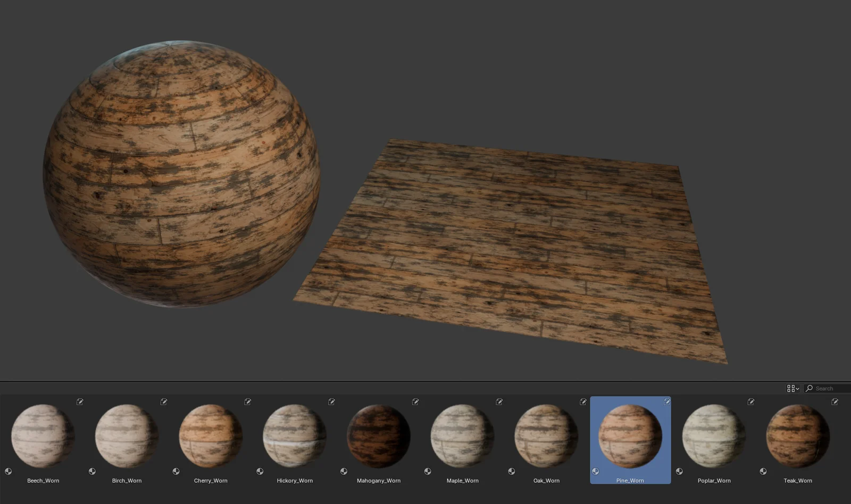The image size is (851, 504).
Task: Click the material icon on Poplar_Worn thumbnail
Action: point(678,471)
